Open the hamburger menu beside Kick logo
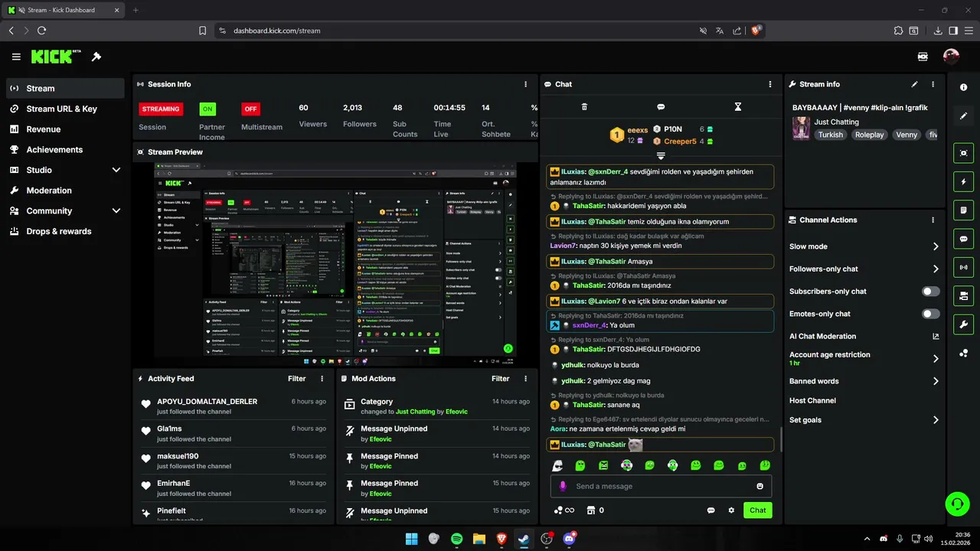 point(16,57)
